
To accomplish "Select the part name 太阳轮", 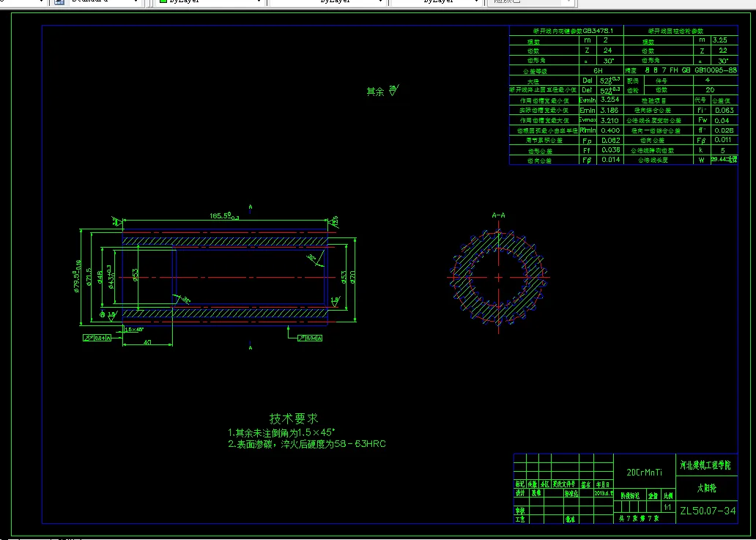I will pos(707,489).
